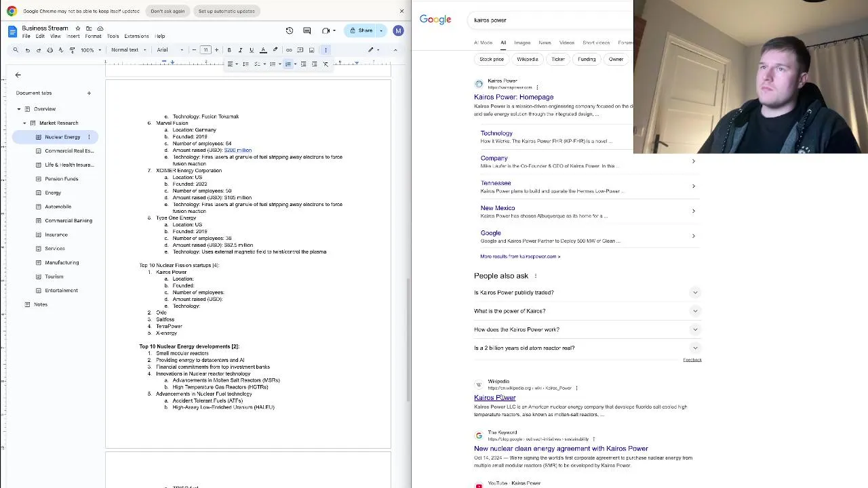Click the search menus magnifier icon
868x488 pixels.
tap(16, 50)
